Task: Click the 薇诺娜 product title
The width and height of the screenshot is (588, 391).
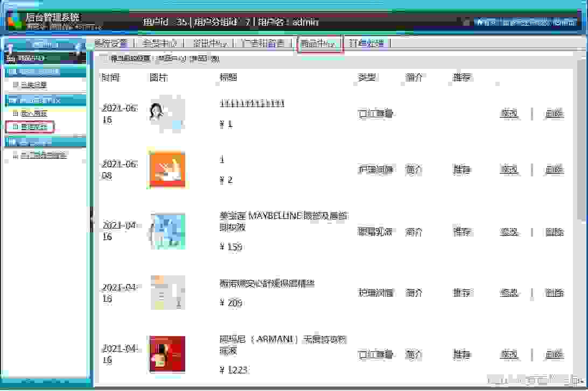Action: pyautogui.click(x=267, y=283)
